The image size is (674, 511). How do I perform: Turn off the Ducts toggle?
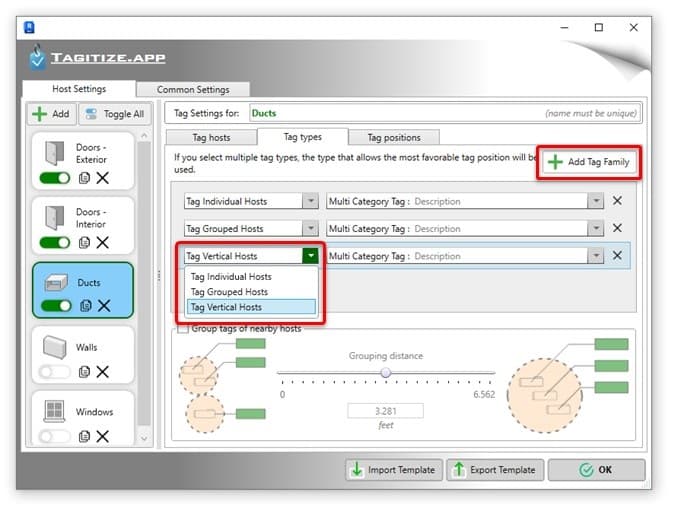[56, 306]
